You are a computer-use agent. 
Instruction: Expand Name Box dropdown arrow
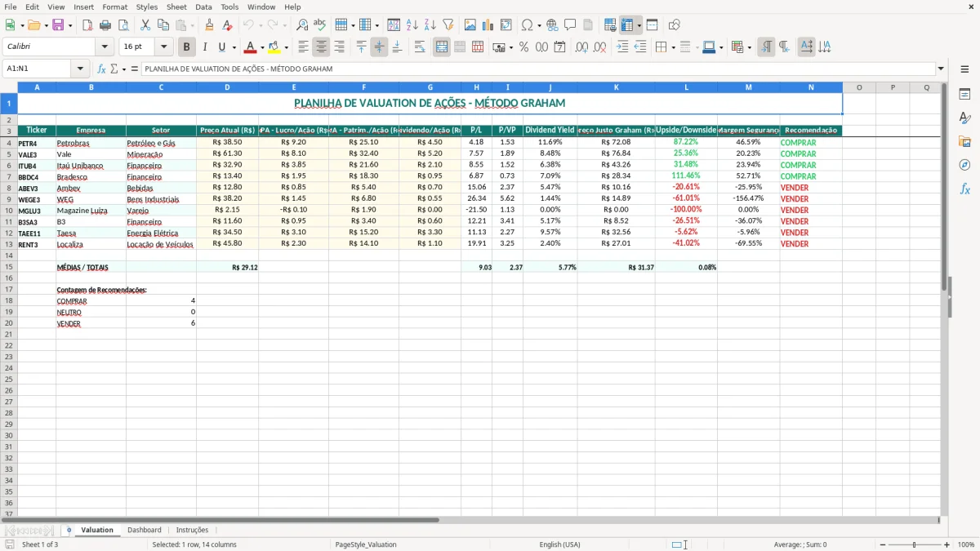(80, 69)
